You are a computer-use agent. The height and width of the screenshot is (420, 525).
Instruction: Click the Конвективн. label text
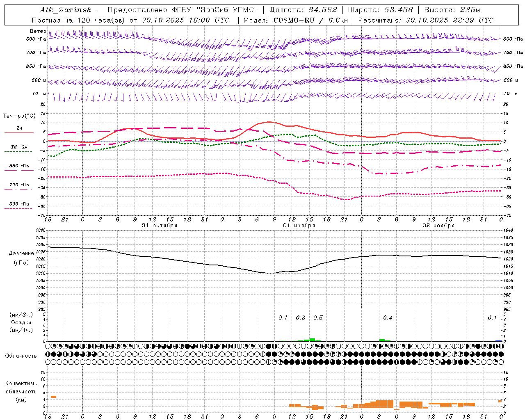21,383
